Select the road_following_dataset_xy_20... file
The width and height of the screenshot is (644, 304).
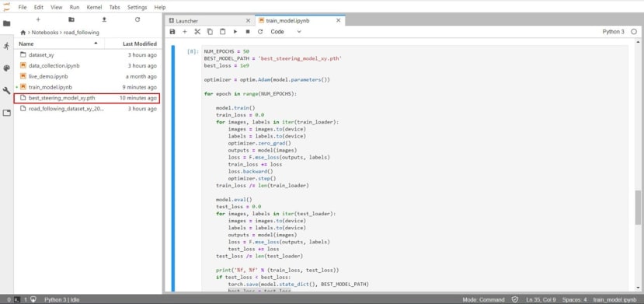(87, 109)
